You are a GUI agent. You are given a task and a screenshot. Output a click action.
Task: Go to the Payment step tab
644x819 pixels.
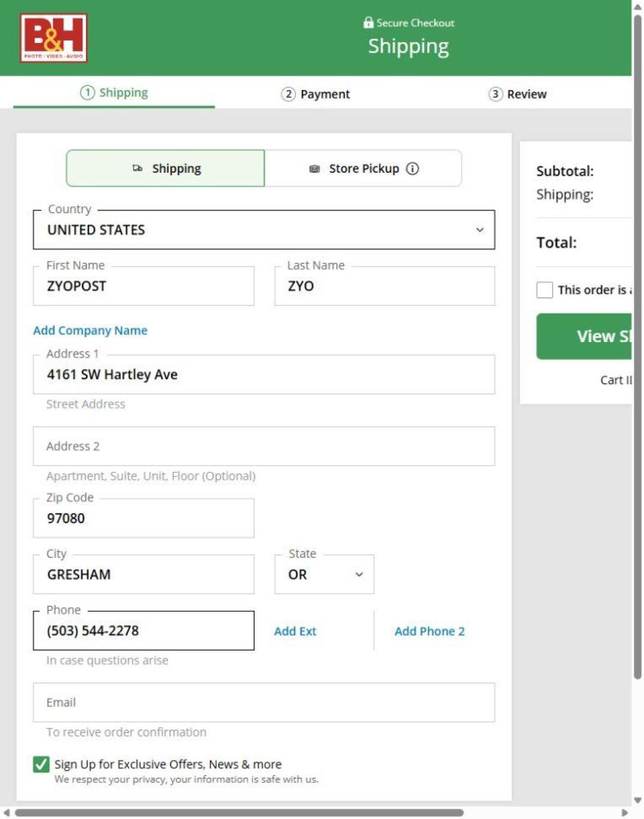[315, 94]
